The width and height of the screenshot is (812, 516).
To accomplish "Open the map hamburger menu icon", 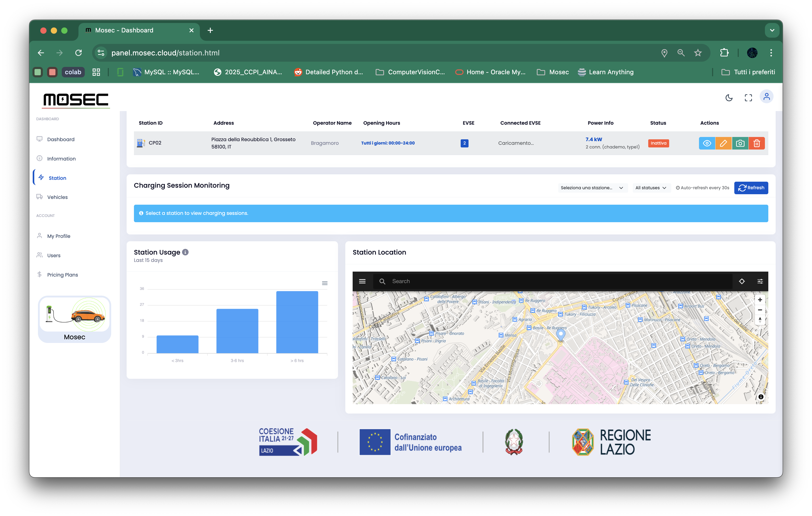I will click(x=362, y=281).
